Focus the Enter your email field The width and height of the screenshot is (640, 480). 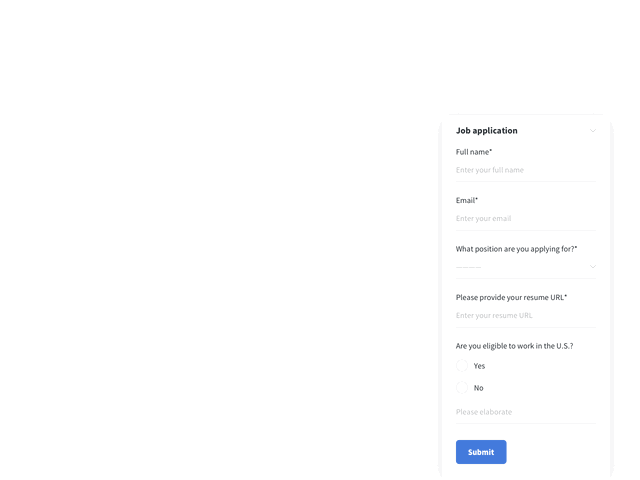coord(526,218)
